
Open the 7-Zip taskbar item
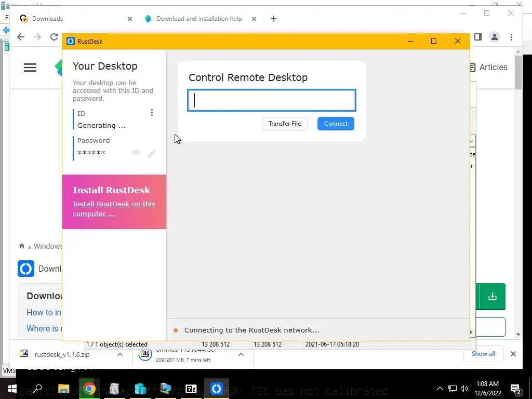tap(191, 389)
